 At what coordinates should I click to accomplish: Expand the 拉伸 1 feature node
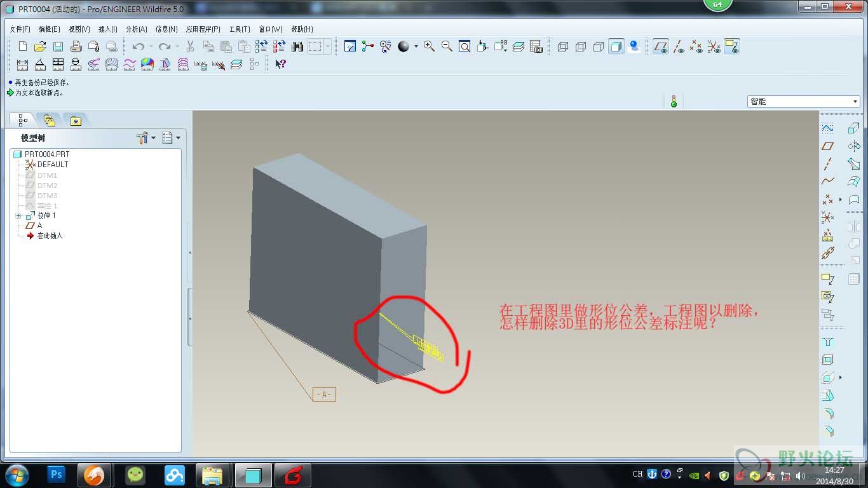pos(18,216)
